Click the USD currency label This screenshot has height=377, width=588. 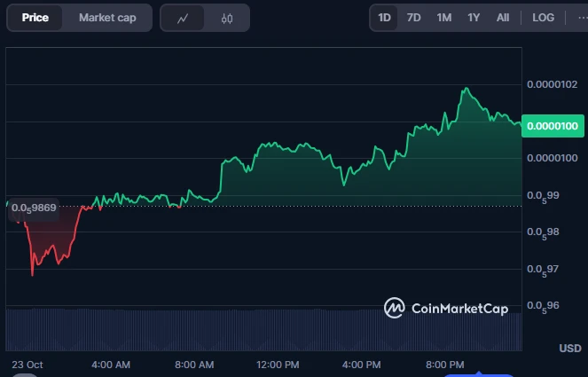point(569,348)
